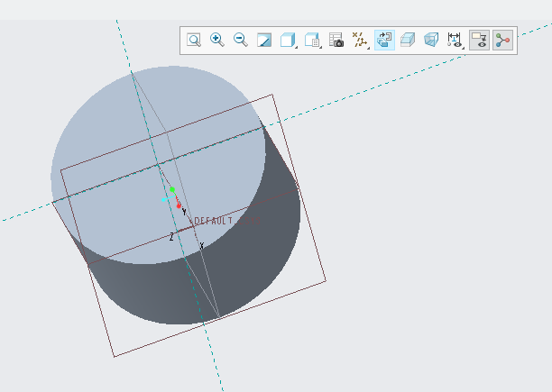
Task: Click the Zoom Out magnifier icon
Action: tap(241, 40)
